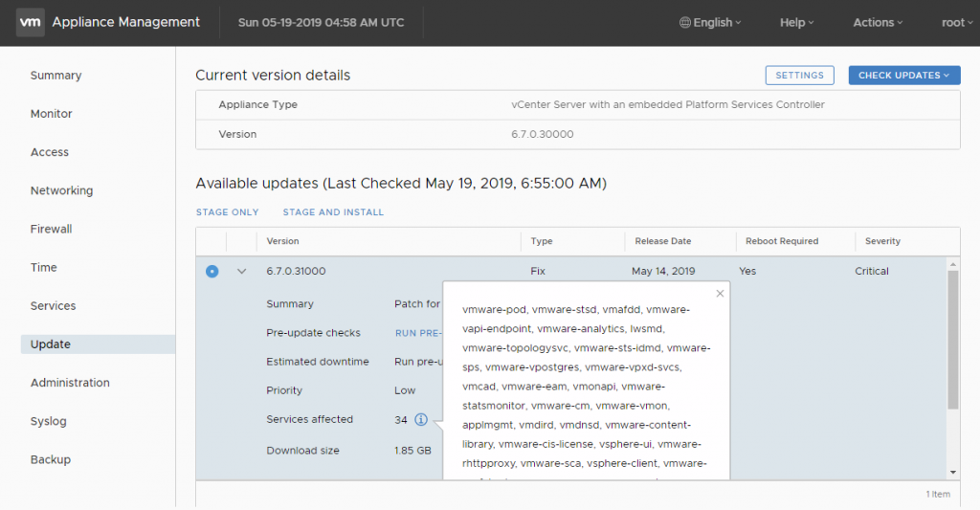Run pre-update checks link
This screenshot has width=980, height=510.
click(x=418, y=333)
